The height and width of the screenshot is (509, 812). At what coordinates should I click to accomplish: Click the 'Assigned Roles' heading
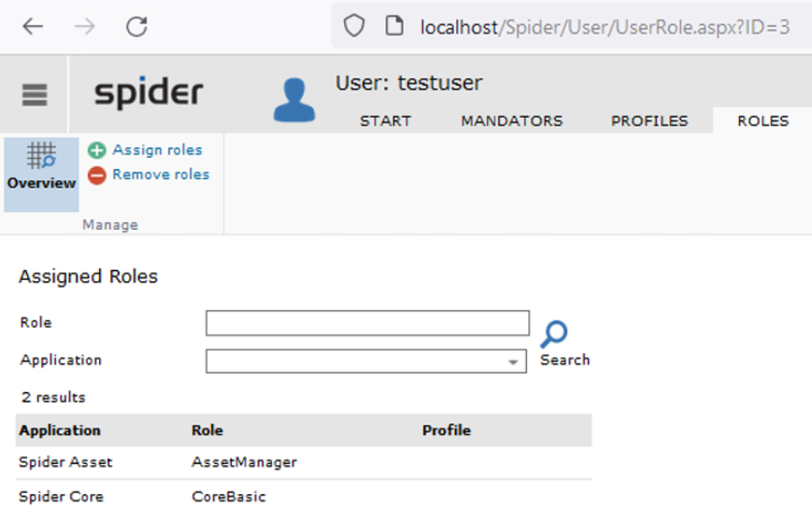(88, 276)
